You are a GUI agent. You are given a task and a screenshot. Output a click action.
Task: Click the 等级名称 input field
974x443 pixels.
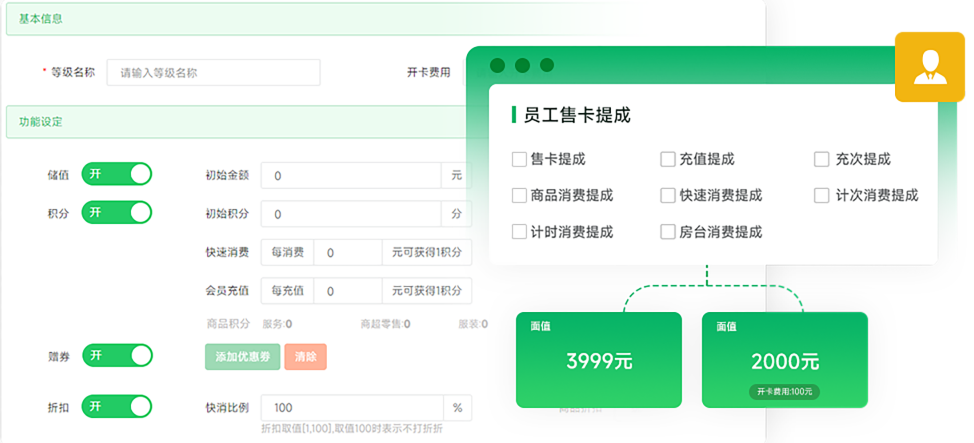pos(213,73)
